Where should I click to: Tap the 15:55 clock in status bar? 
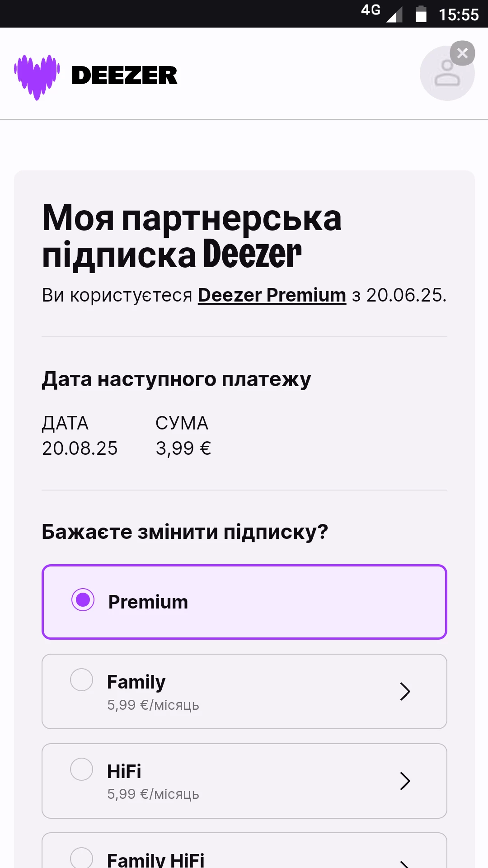click(x=459, y=15)
